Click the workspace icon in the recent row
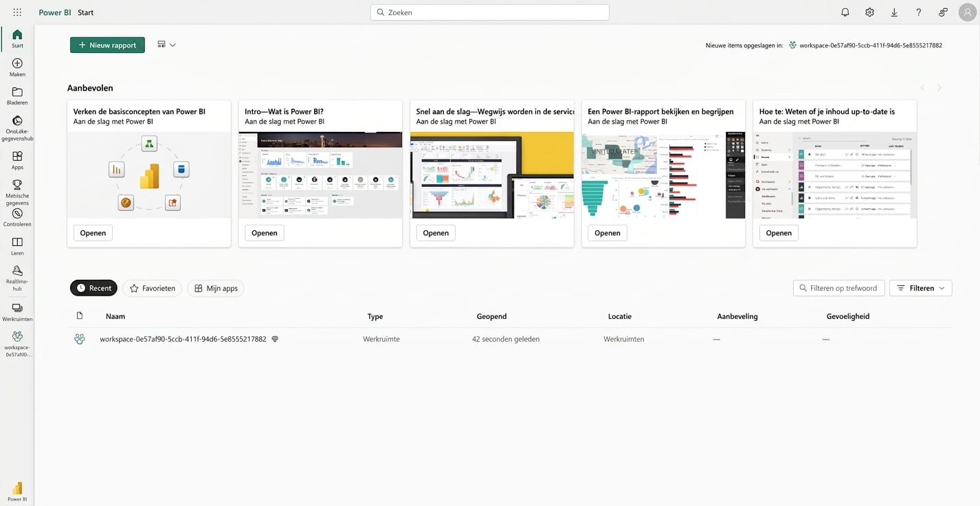The image size is (980, 506). tap(80, 339)
